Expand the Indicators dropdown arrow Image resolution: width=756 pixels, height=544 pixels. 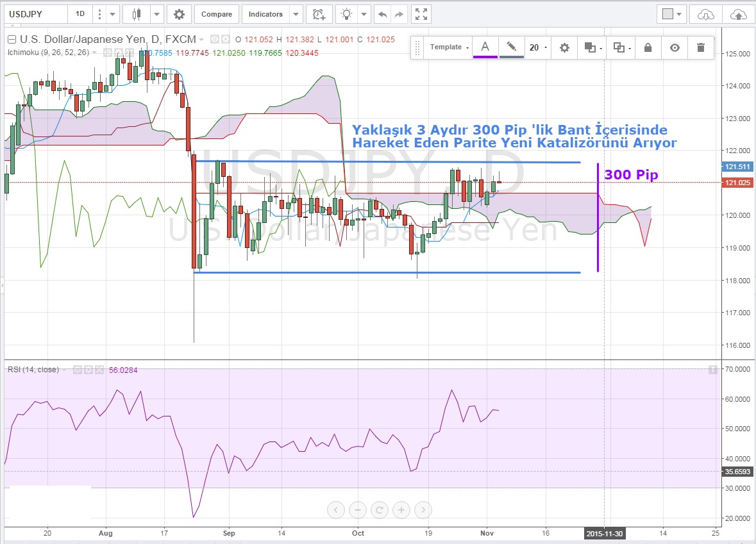click(x=296, y=14)
